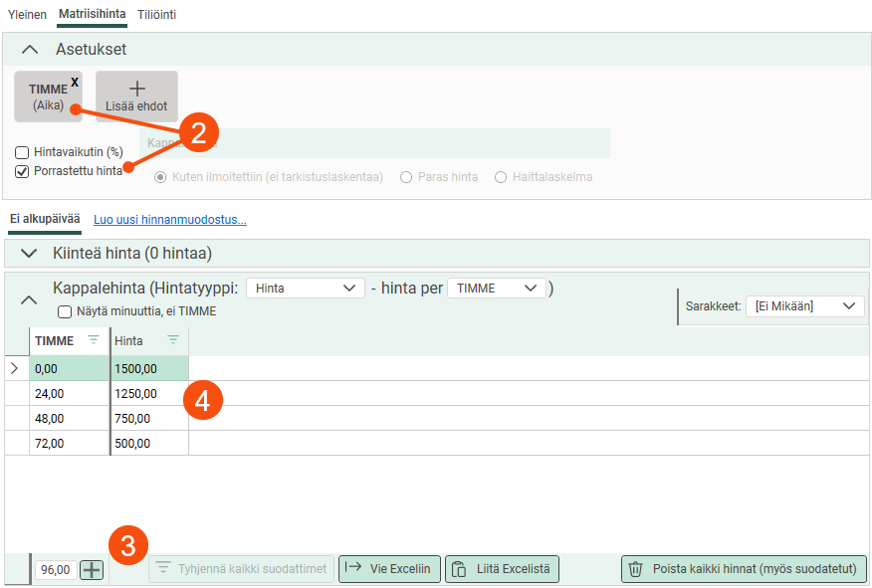Viewport: 872px width, 588px height.
Task: Click the plus button beside 96,00
Action: [x=92, y=570]
